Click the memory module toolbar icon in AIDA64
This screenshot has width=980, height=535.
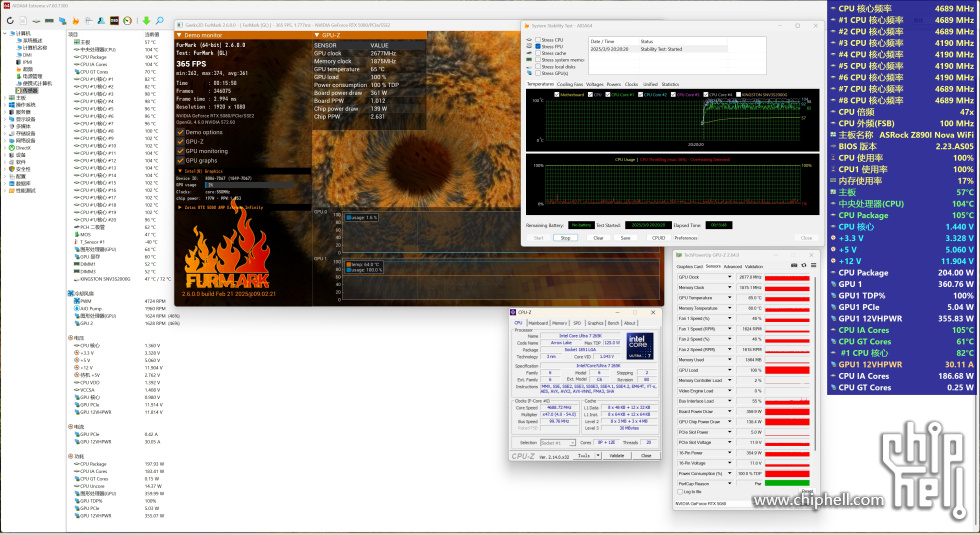49,21
